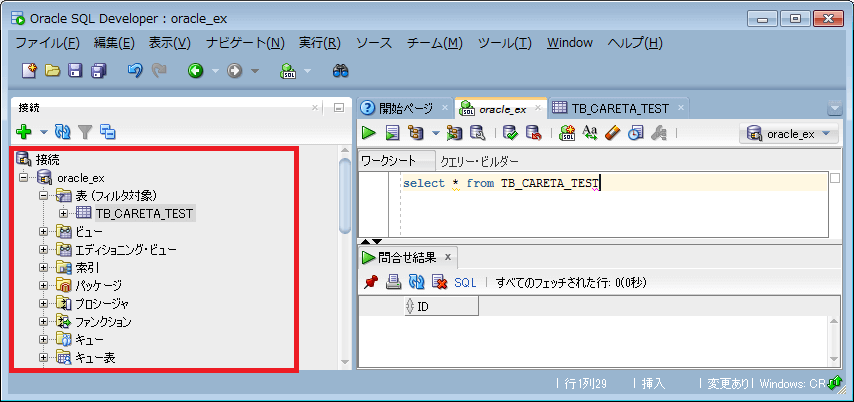Open a file with the folder icon
This screenshot has height=402, width=854.
click(52, 70)
